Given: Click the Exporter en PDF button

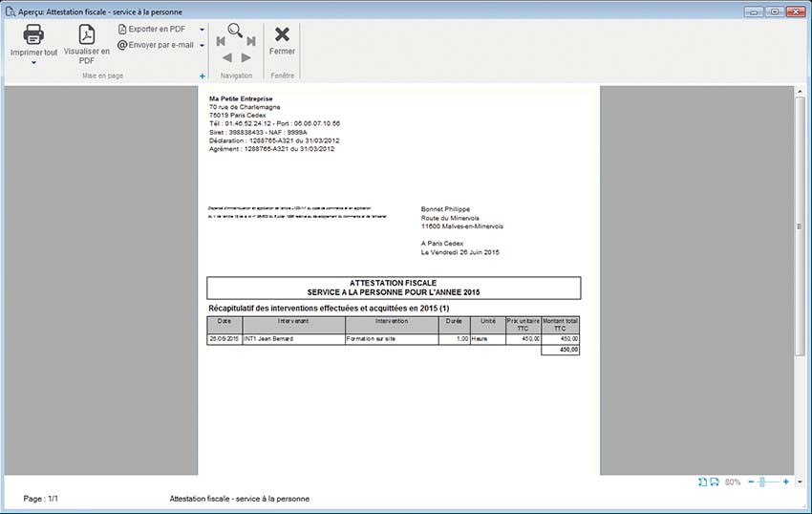Looking at the screenshot, I should [151, 29].
